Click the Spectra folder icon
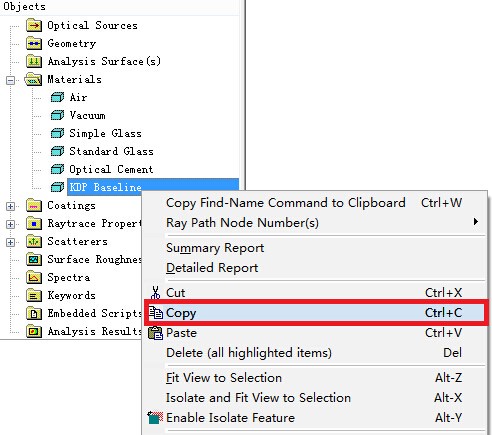 [x=34, y=277]
